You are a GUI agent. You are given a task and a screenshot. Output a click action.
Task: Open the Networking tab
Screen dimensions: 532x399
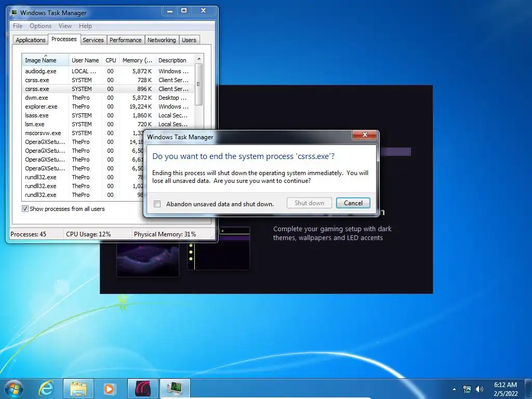tap(162, 40)
